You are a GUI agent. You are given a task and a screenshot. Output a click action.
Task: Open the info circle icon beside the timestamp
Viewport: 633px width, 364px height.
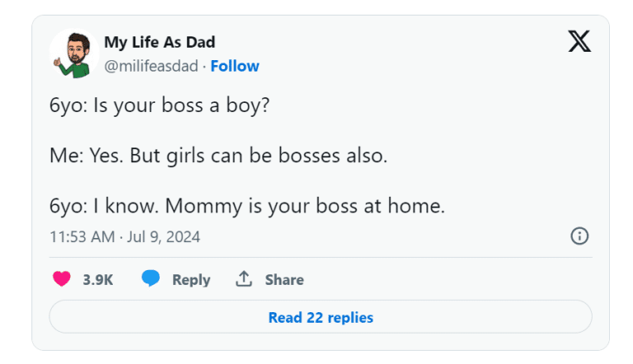pos(579,236)
